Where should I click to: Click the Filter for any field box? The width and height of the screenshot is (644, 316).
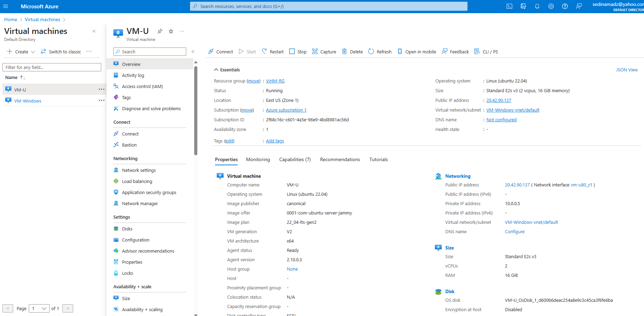pos(52,67)
